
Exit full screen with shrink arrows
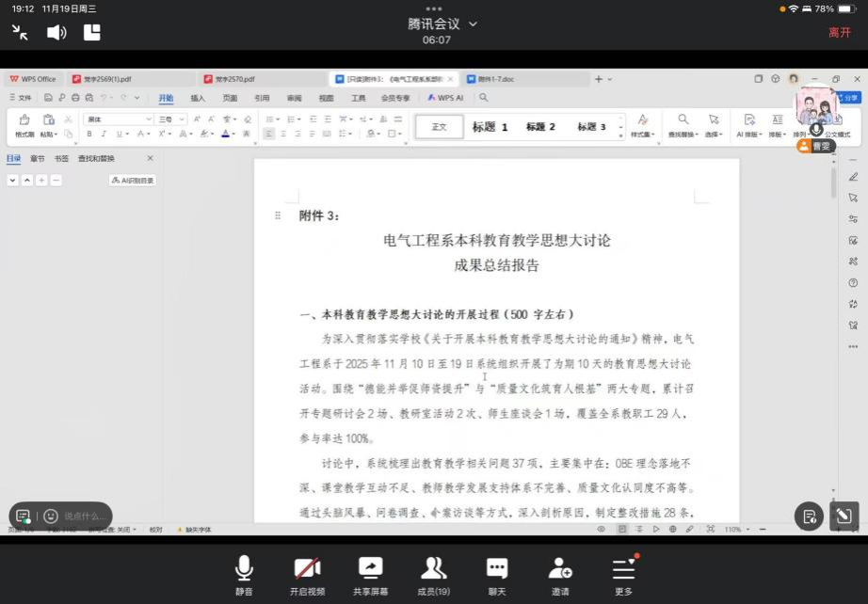[x=21, y=33]
